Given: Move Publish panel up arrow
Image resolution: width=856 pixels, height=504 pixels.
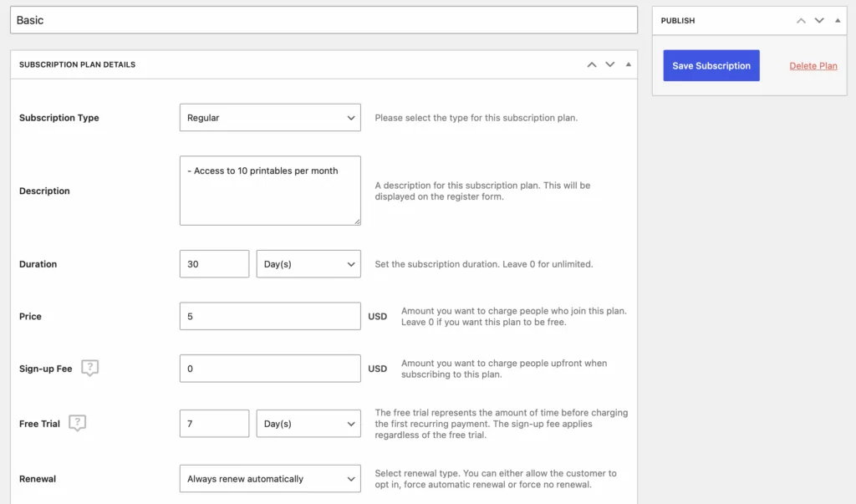Looking at the screenshot, I should point(801,20).
